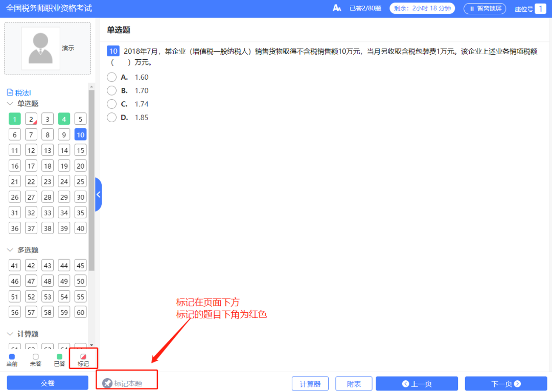Click the 标记 red-corner legend icon
Viewport: 552px width, 392px height.
click(x=83, y=356)
